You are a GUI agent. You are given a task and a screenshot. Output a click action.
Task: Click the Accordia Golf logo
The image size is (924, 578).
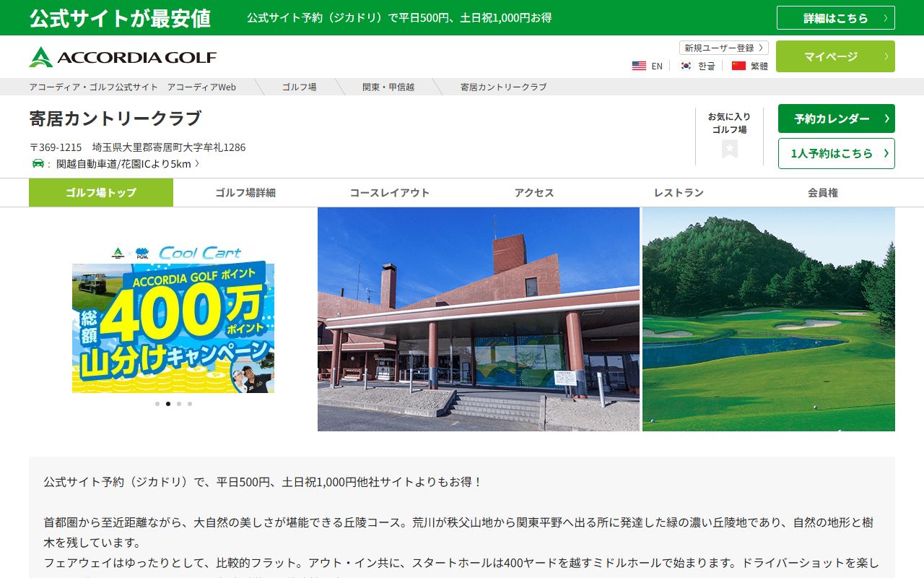pyautogui.click(x=123, y=57)
